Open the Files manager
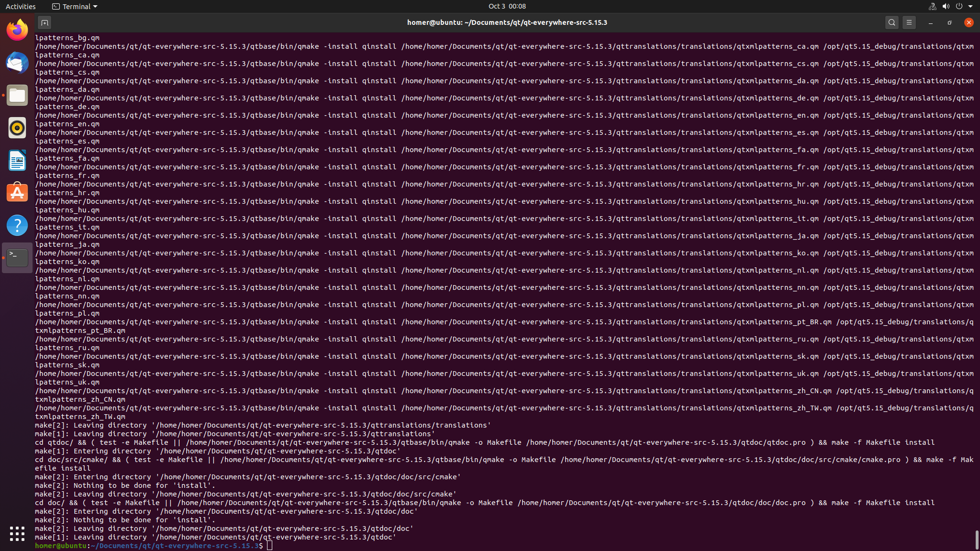The image size is (980, 551). click(17, 95)
